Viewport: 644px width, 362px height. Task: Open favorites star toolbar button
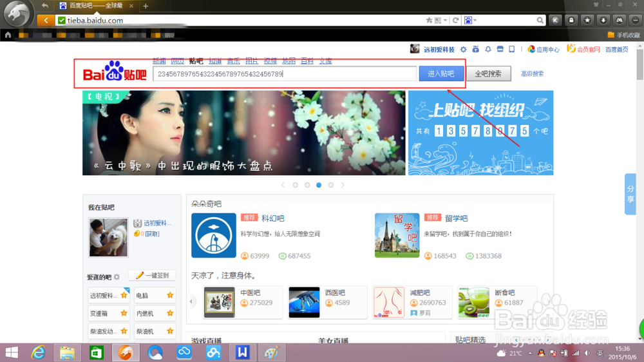587,20
